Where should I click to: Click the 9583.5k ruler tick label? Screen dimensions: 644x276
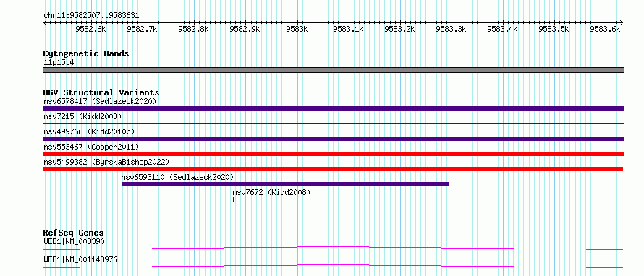(554, 29)
